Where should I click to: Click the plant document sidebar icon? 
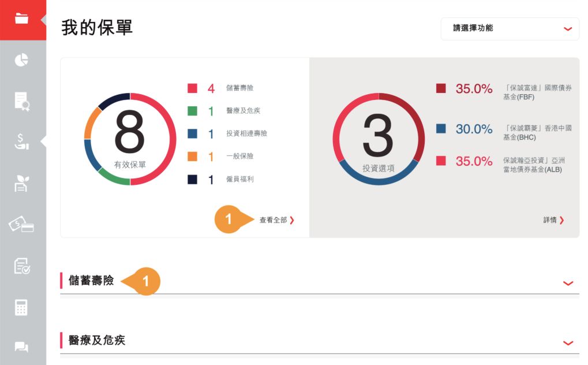tap(22, 184)
